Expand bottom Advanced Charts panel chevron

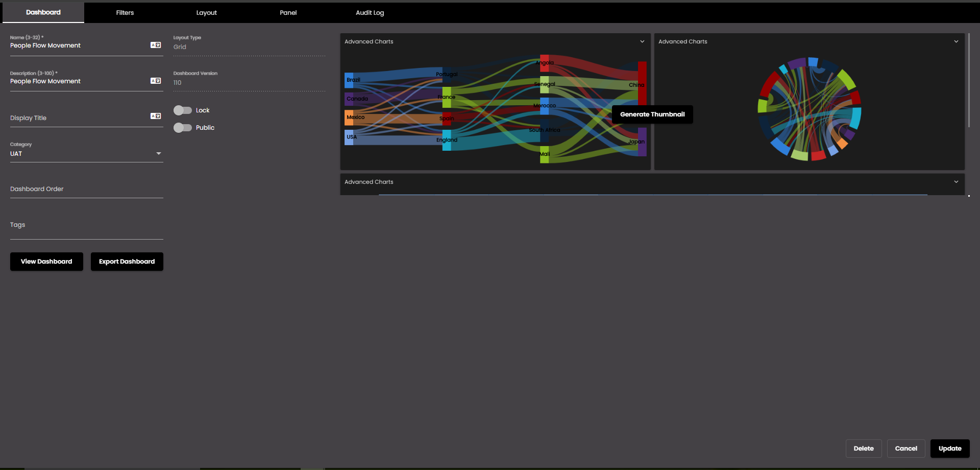pyautogui.click(x=956, y=182)
